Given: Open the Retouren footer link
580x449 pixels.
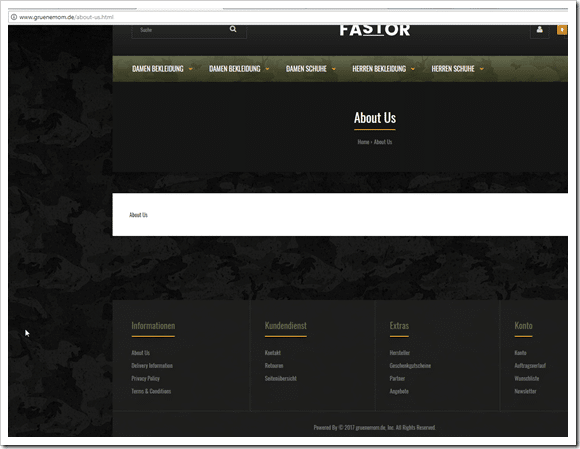Looking at the screenshot, I should coord(274,366).
